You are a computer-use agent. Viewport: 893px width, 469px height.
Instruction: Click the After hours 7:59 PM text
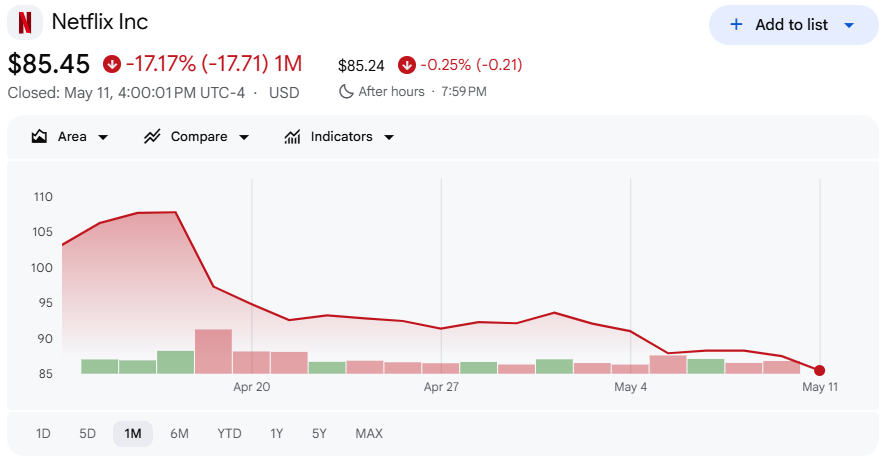pyautogui.click(x=423, y=92)
